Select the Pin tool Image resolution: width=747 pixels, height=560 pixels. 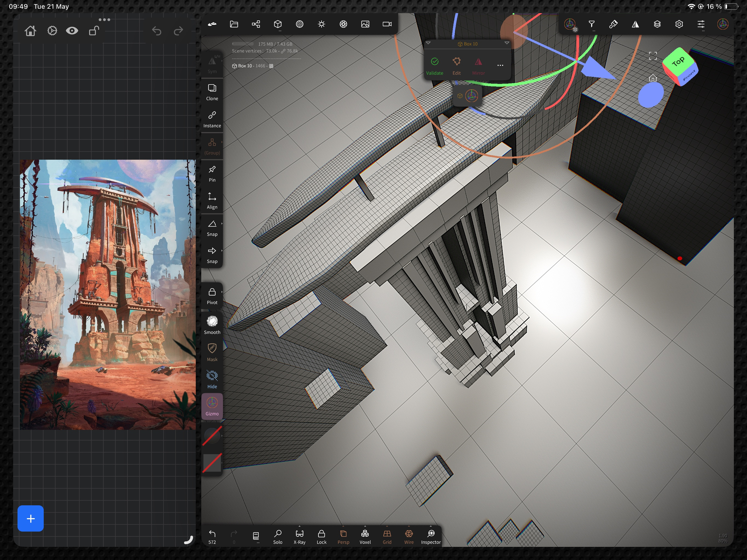pyautogui.click(x=212, y=173)
